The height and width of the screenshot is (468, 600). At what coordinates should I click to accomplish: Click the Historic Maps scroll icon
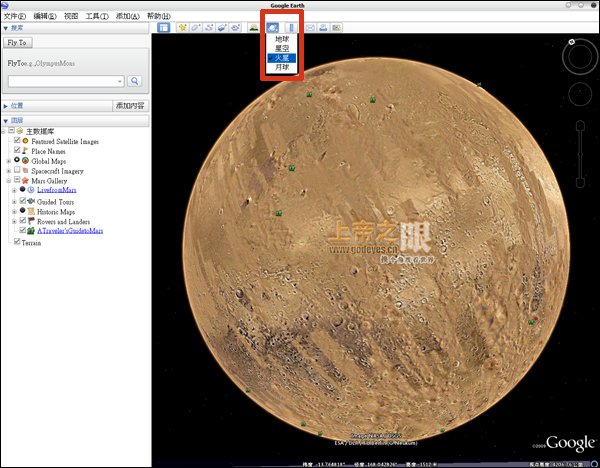click(x=31, y=211)
